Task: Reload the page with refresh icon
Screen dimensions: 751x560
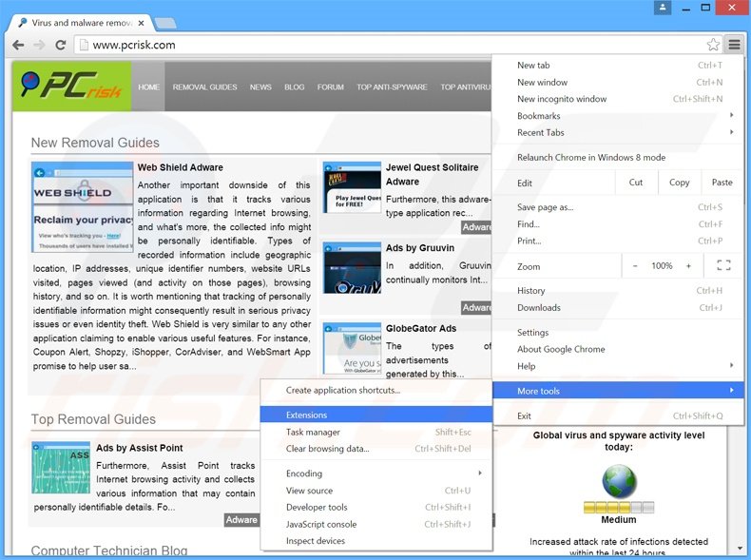Action: pyautogui.click(x=60, y=45)
